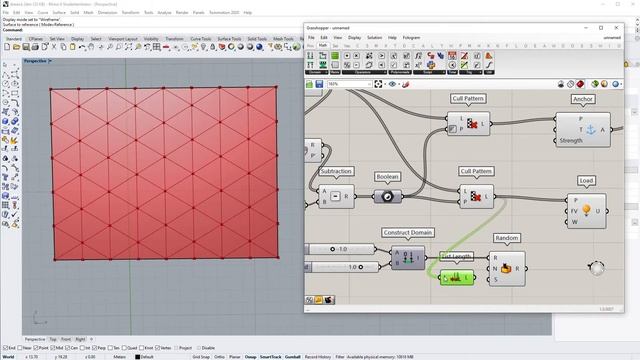Switch to the Math tab in Grasshopper
640x360 pixels.
(x=323, y=45)
